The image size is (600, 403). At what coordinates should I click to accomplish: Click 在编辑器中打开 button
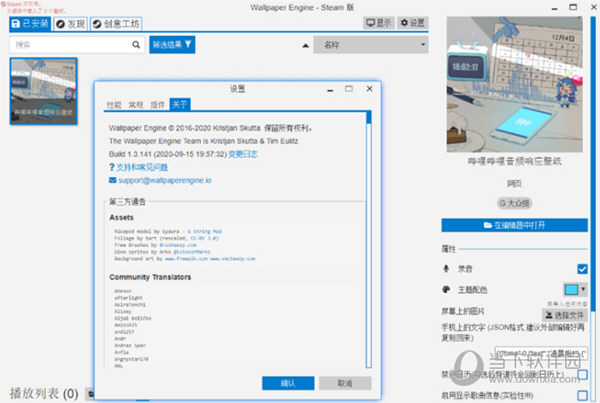pyautogui.click(x=514, y=225)
